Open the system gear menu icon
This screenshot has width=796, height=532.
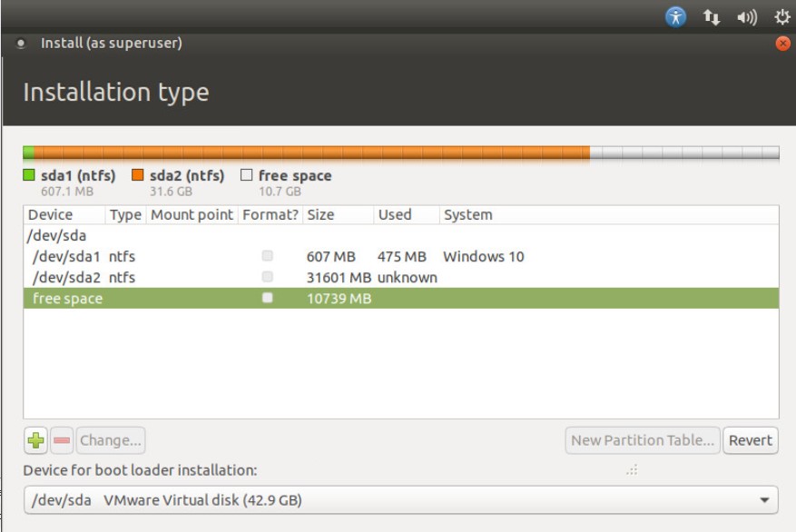click(x=781, y=16)
